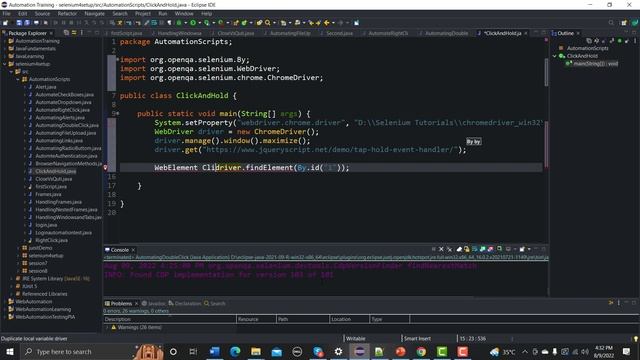The image size is (640, 360).
Task: Click the error marker beside line 15
Action: pyautogui.click(x=105, y=168)
